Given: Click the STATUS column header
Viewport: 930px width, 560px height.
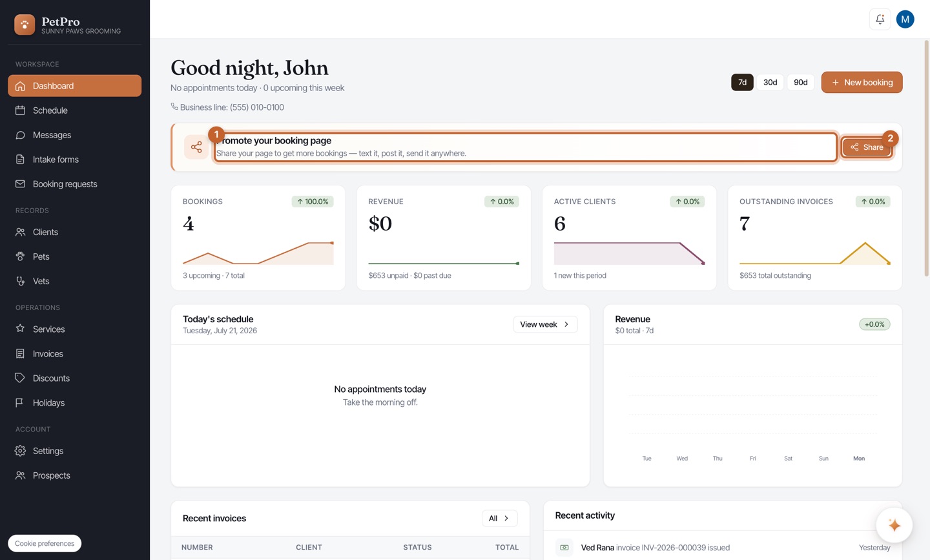Looking at the screenshot, I should (x=417, y=547).
